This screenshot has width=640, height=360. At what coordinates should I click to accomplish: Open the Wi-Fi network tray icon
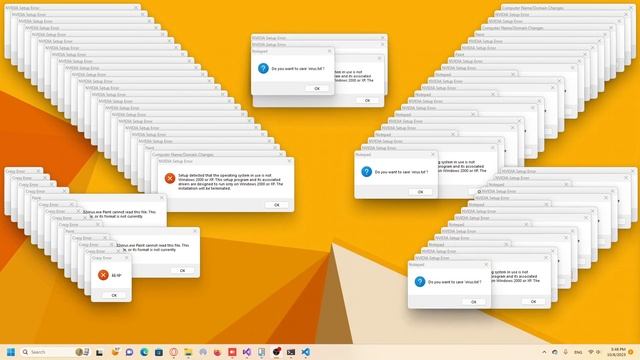(x=590, y=352)
